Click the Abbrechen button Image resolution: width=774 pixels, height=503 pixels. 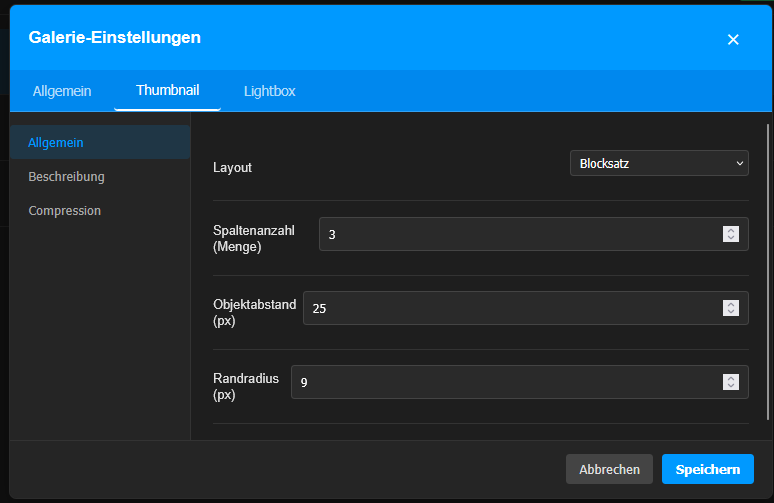[x=609, y=469]
